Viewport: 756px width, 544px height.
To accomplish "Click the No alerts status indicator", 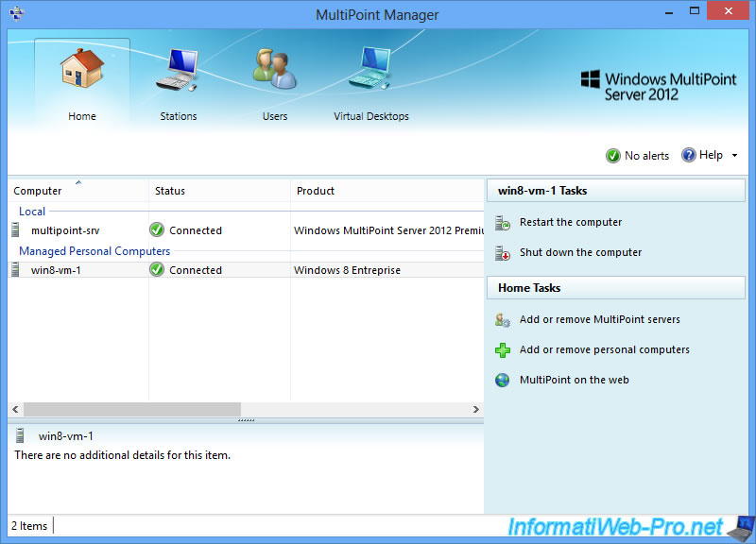I will pyautogui.click(x=637, y=156).
